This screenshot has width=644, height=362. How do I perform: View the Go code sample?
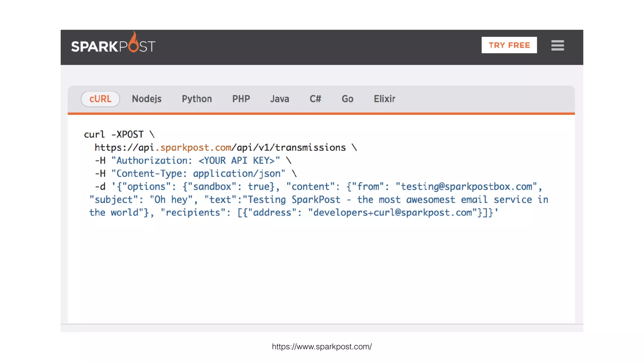click(x=347, y=99)
